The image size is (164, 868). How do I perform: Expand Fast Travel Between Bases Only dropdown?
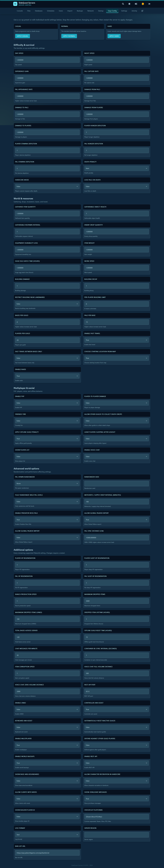tap(47, 358)
